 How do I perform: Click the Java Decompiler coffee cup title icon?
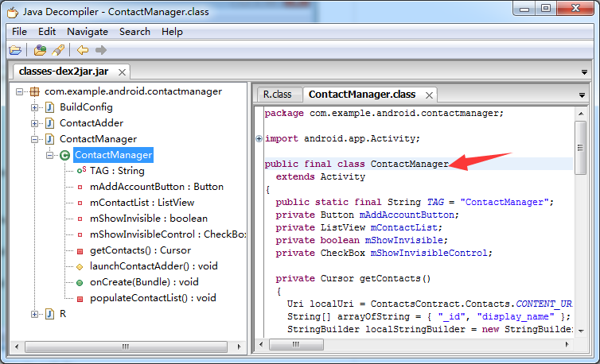pos(13,12)
